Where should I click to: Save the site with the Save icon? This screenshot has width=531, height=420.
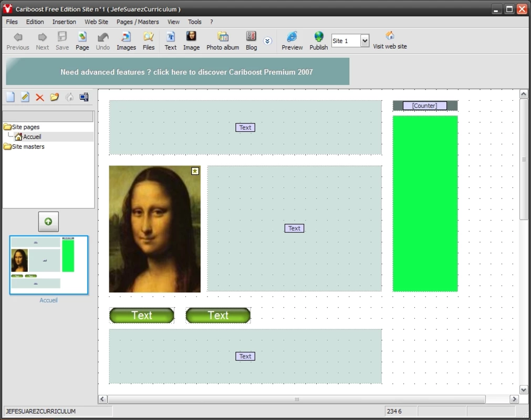click(x=63, y=40)
